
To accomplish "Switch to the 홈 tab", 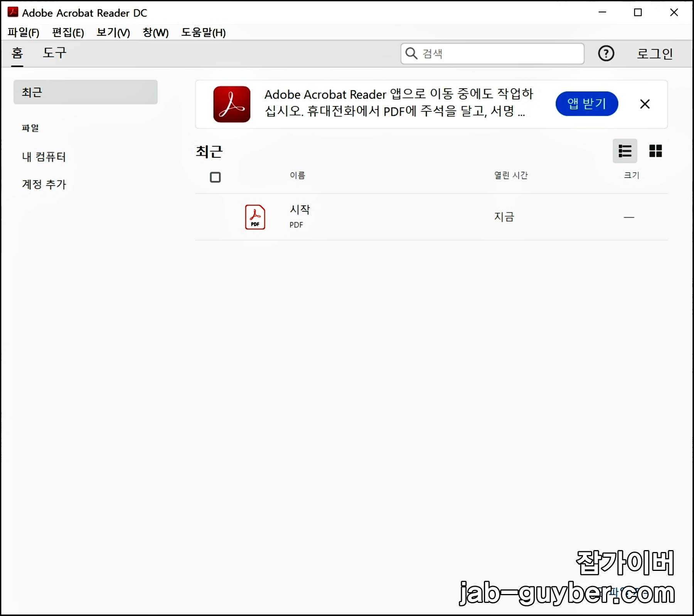I will pos(17,53).
